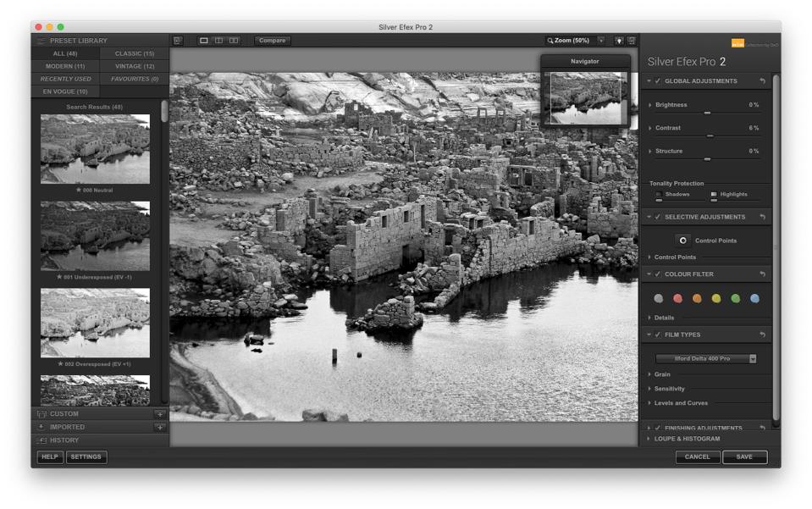Click the plus icon beside Custom presets
The image size is (812, 509).
tap(159, 414)
